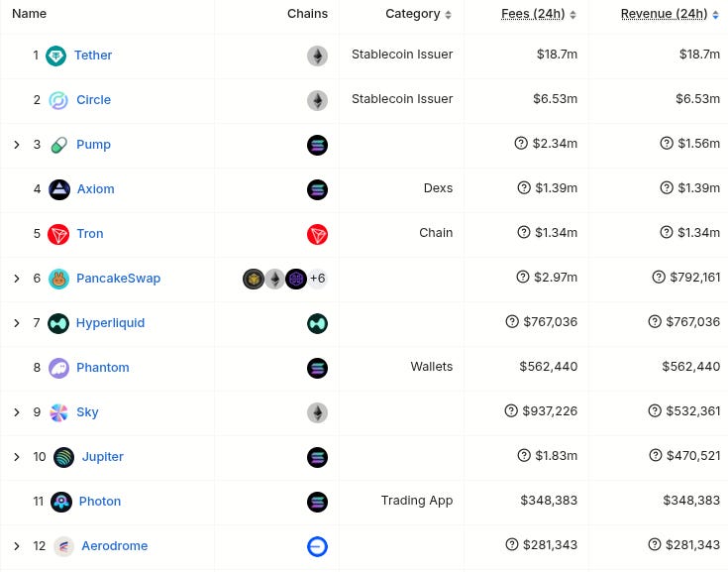Open the Jupiter protocol link
Screen dimensions: 728x572
[103, 457]
